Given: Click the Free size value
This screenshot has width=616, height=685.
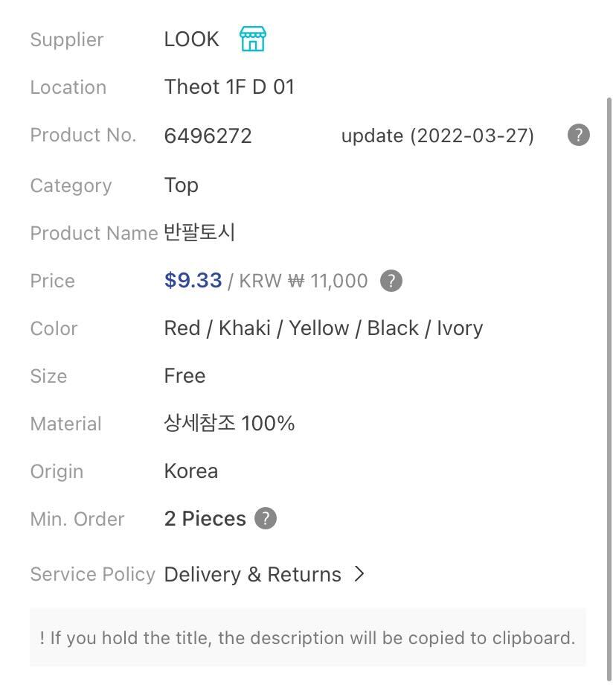Looking at the screenshot, I should click(185, 376).
